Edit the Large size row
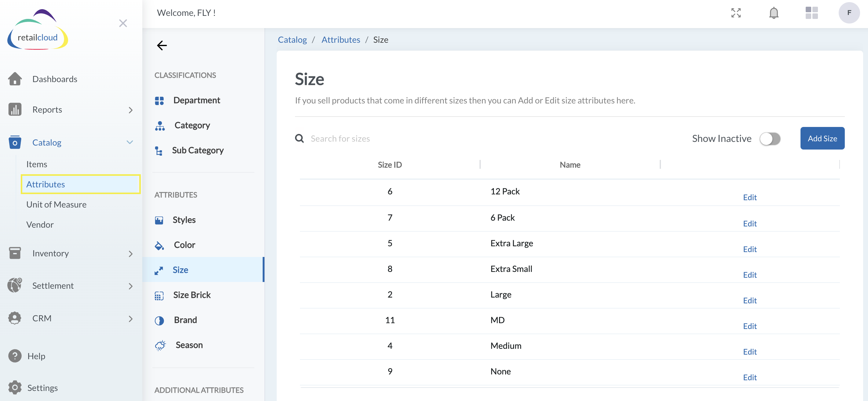Screen dimensions: 868x401 click(x=750, y=300)
